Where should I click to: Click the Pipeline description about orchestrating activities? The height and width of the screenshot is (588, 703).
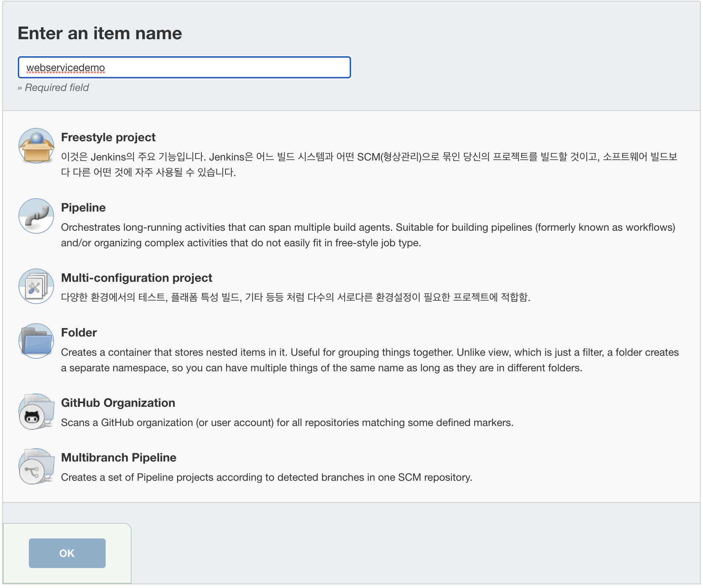368,235
